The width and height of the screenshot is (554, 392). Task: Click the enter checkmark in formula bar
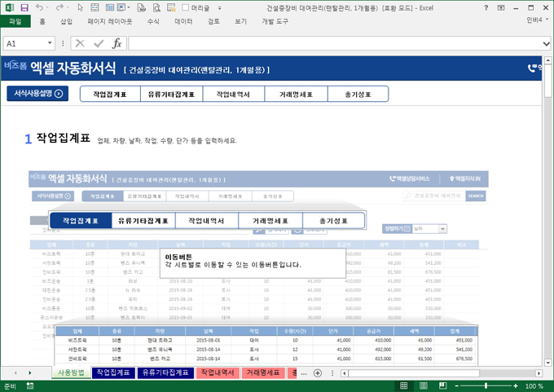[x=99, y=43]
